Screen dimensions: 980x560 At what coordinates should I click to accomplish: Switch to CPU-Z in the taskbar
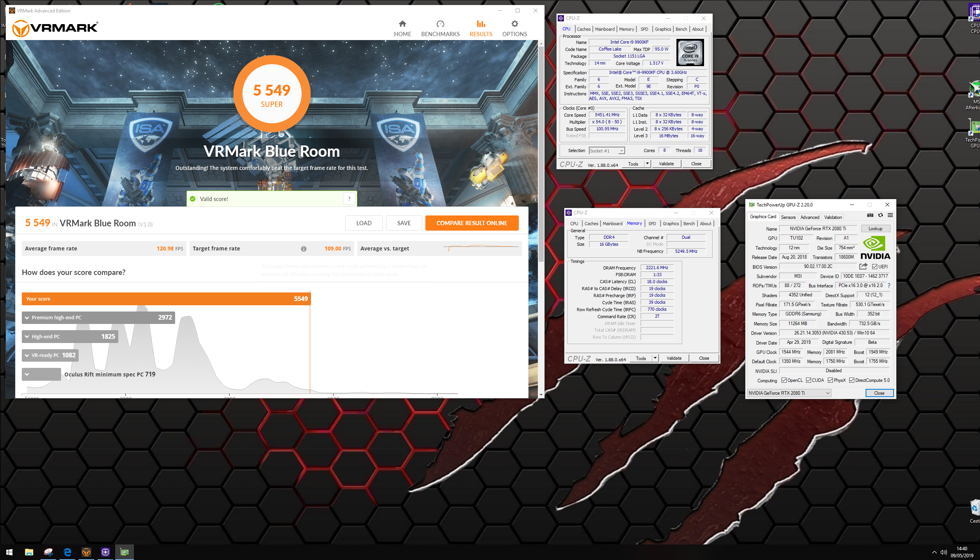click(105, 552)
